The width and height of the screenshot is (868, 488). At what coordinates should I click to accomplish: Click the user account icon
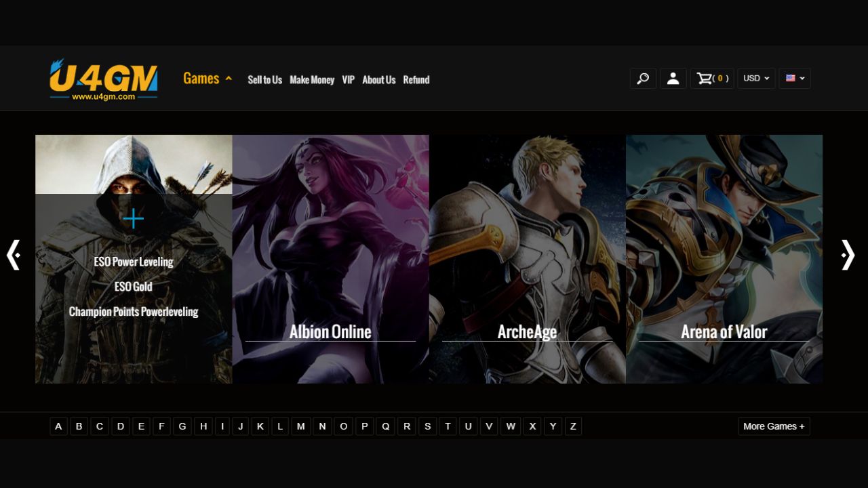tap(673, 79)
